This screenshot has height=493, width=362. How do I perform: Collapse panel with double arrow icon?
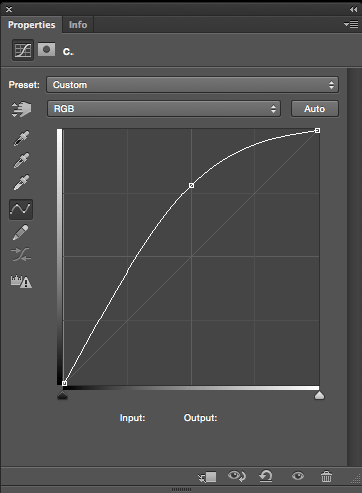click(353, 9)
